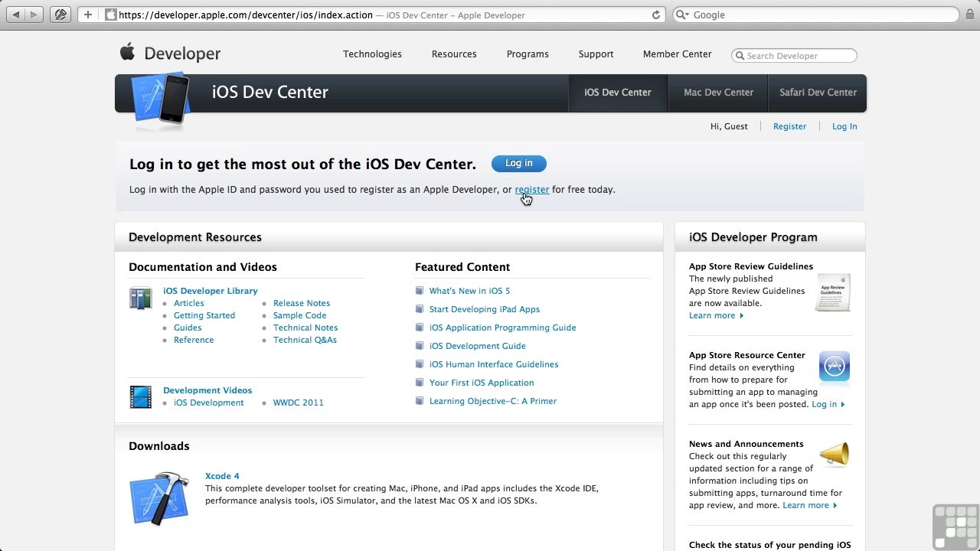Open the Getting Started link
Image resolution: width=980 pixels, height=551 pixels.
click(204, 315)
